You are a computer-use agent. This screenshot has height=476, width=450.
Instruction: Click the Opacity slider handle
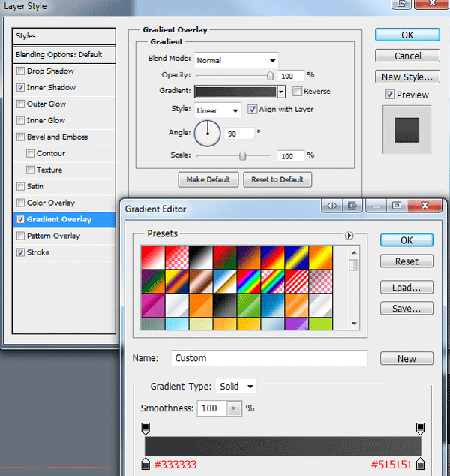[x=270, y=76]
